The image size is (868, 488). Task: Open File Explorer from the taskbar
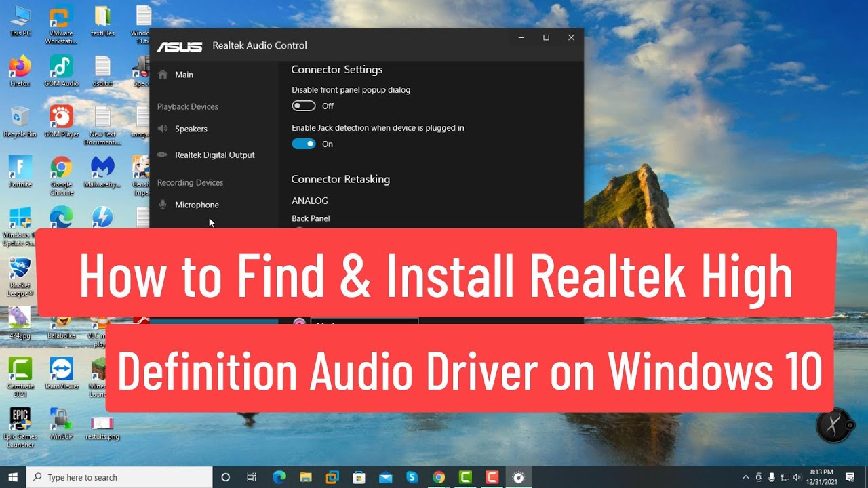tap(306, 477)
